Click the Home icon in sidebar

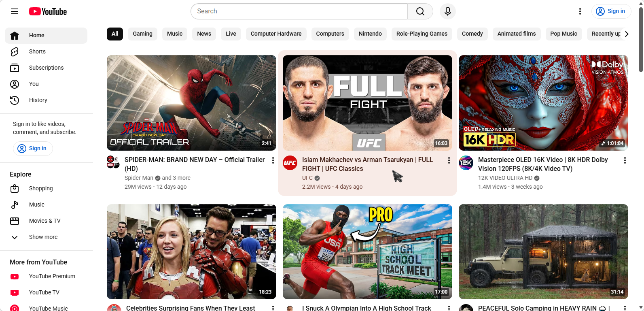point(15,35)
